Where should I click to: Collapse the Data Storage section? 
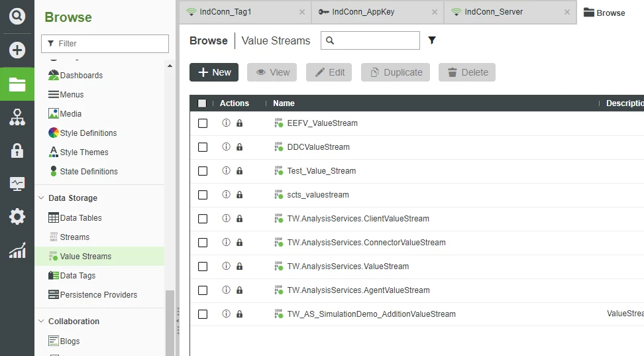(x=41, y=198)
